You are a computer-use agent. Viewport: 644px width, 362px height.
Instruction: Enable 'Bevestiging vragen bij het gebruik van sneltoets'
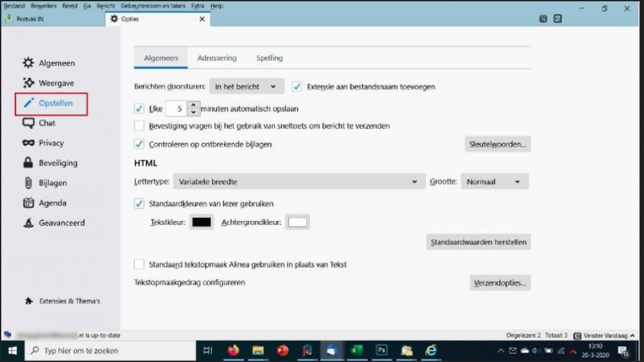point(139,126)
